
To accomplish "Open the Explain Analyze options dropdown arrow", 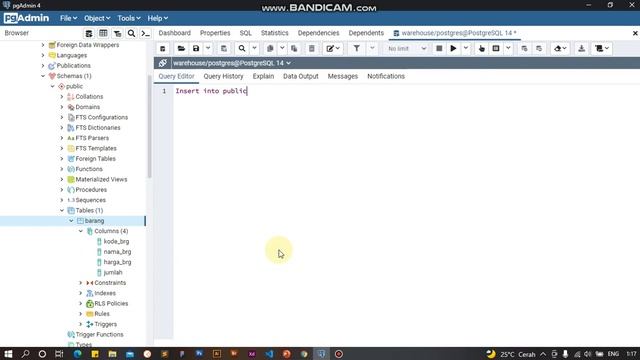I will coord(508,49).
